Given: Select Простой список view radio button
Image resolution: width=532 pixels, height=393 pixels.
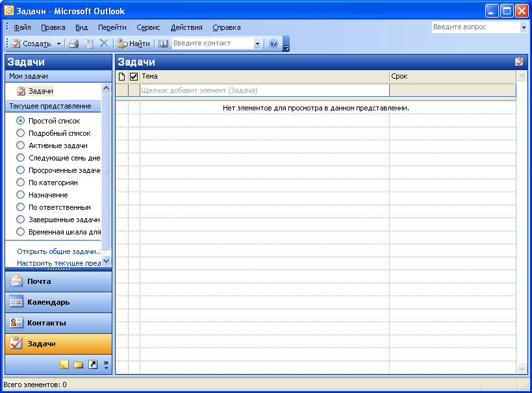Looking at the screenshot, I should coord(20,120).
